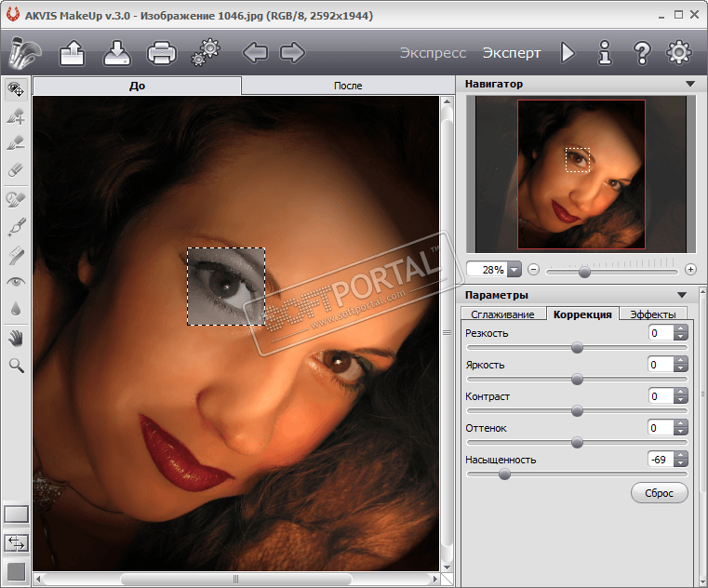Toggle the swap arrows button in left toolbar
Screen dimensions: 708x588
coord(16,541)
